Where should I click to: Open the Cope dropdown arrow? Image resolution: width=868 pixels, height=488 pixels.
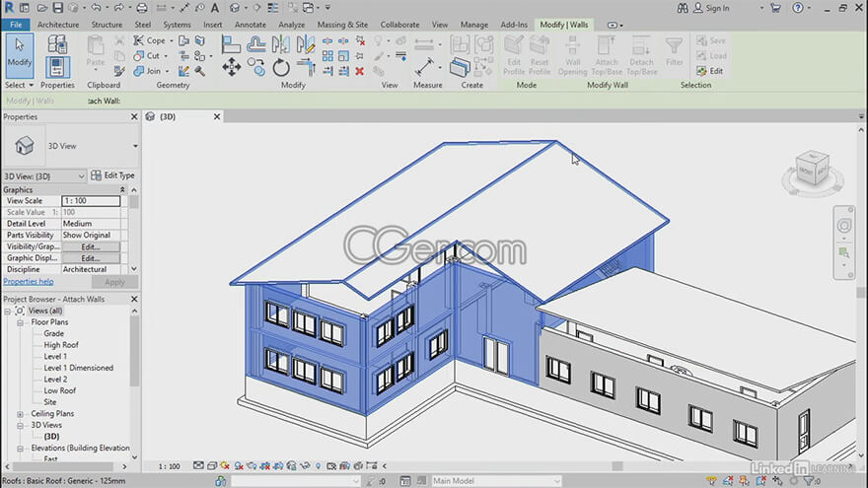tap(171, 41)
